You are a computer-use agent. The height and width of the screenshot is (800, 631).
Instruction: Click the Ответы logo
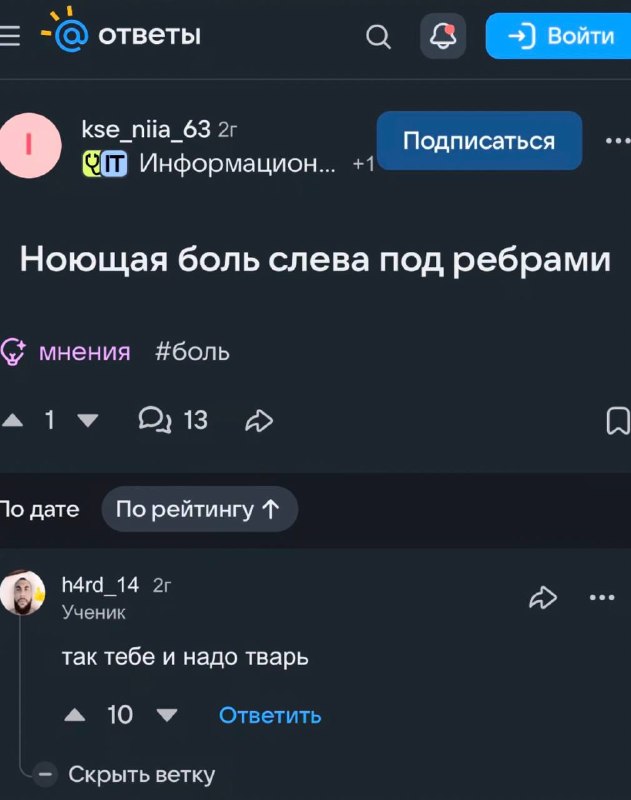121,32
